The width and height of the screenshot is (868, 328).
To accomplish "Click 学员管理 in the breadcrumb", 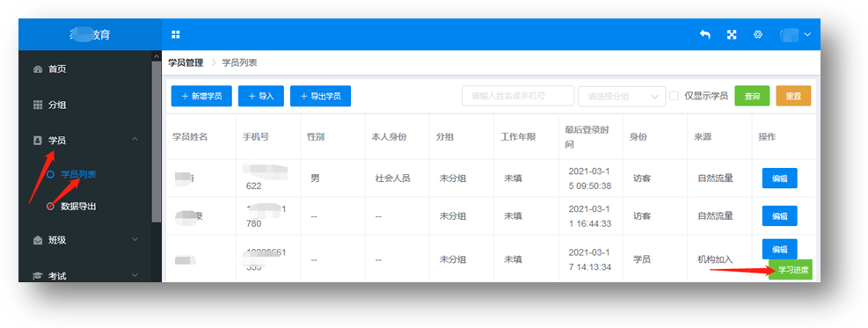I will pos(186,63).
